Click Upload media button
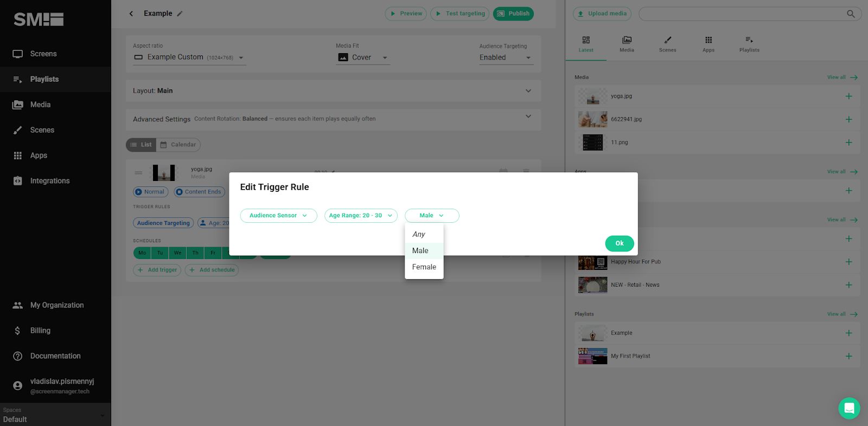 tap(602, 14)
